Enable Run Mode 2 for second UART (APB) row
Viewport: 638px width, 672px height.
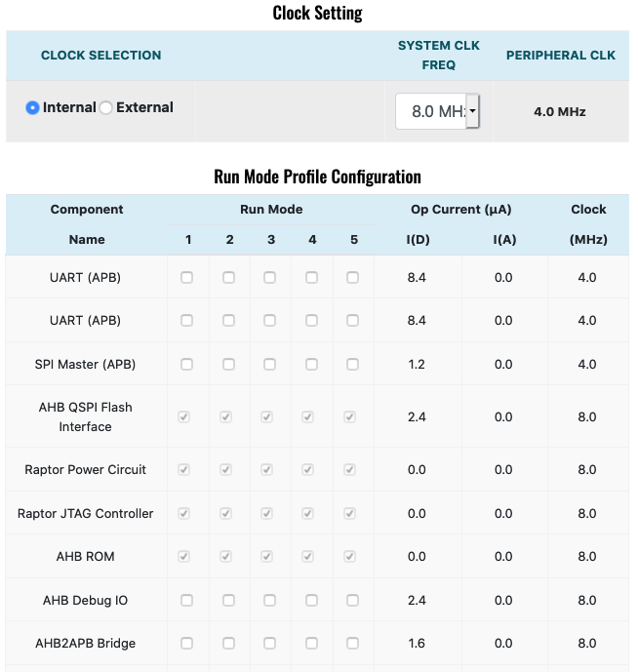pyautogui.click(x=228, y=321)
